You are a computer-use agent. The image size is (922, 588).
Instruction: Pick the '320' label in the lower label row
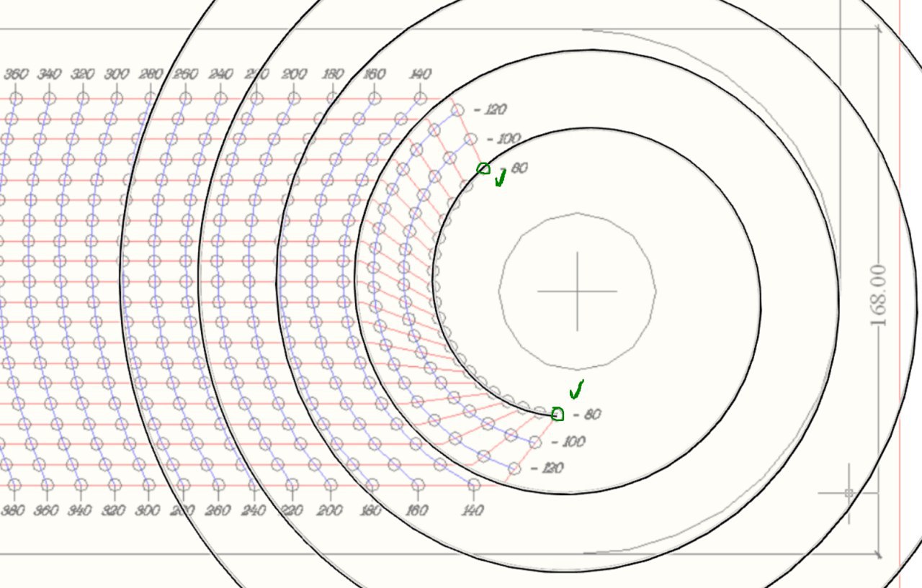(115, 510)
